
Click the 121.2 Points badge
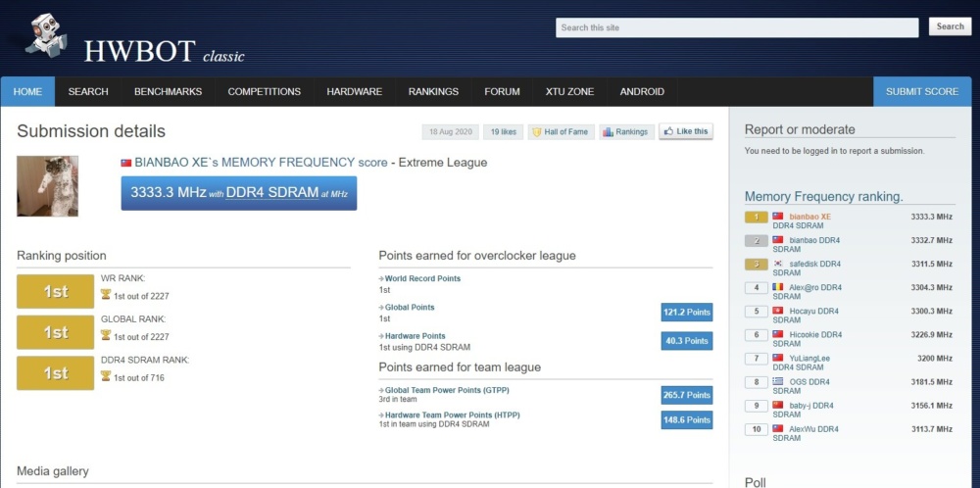click(x=686, y=313)
